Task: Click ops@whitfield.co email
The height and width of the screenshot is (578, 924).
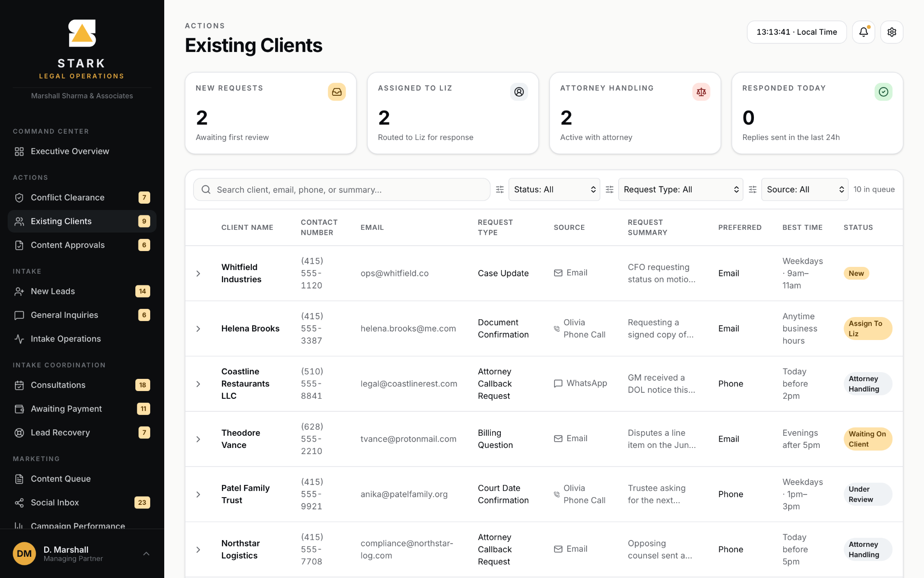Action: point(394,273)
